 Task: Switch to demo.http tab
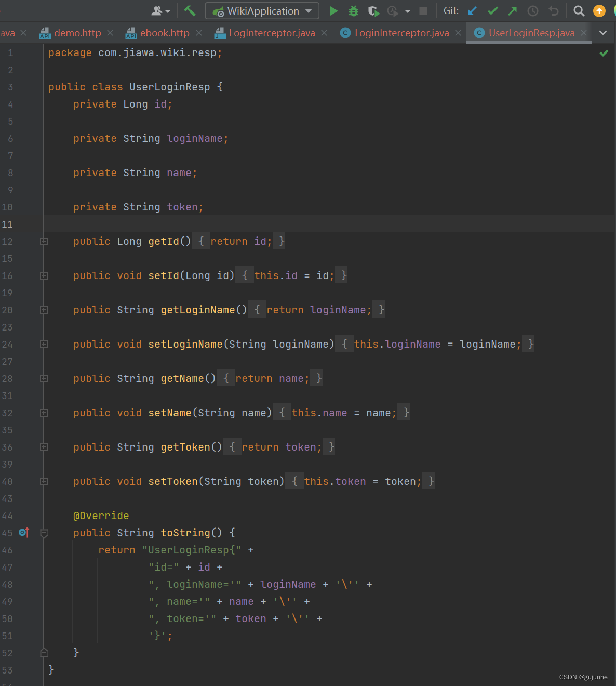point(77,33)
